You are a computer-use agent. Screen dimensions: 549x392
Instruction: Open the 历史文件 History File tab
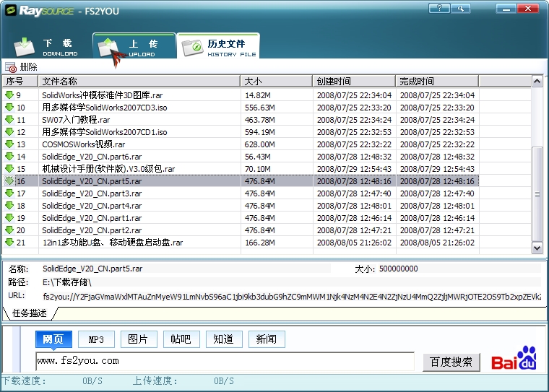(x=218, y=46)
